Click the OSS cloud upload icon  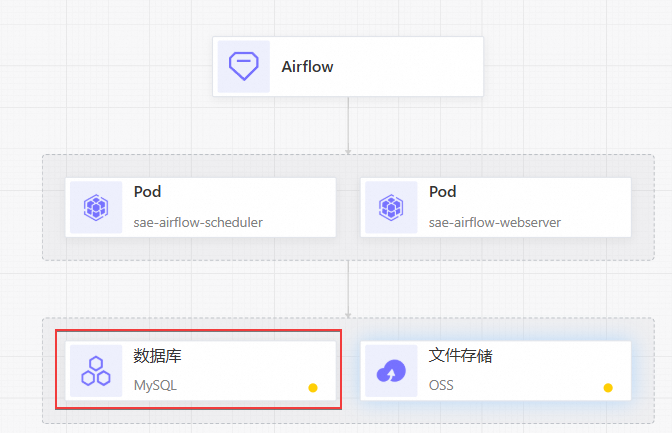(391, 371)
